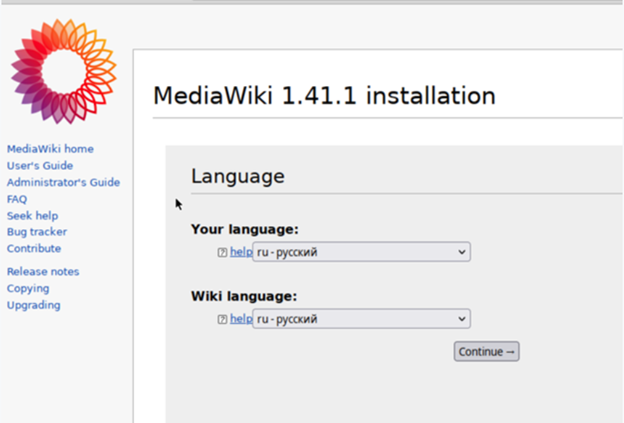Open the Upgrading link
Image resolution: width=624 pixels, height=423 pixels.
[x=33, y=305]
